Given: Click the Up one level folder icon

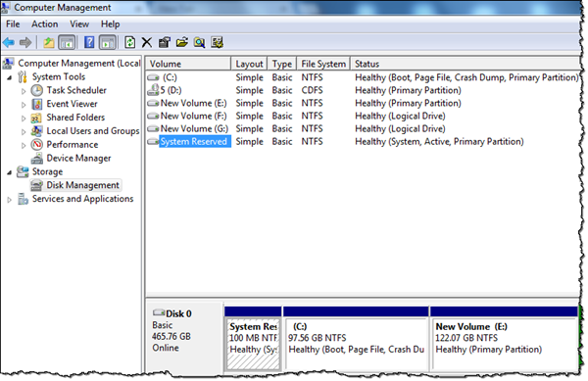Looking at the screenshot, I should pos(49,42).
